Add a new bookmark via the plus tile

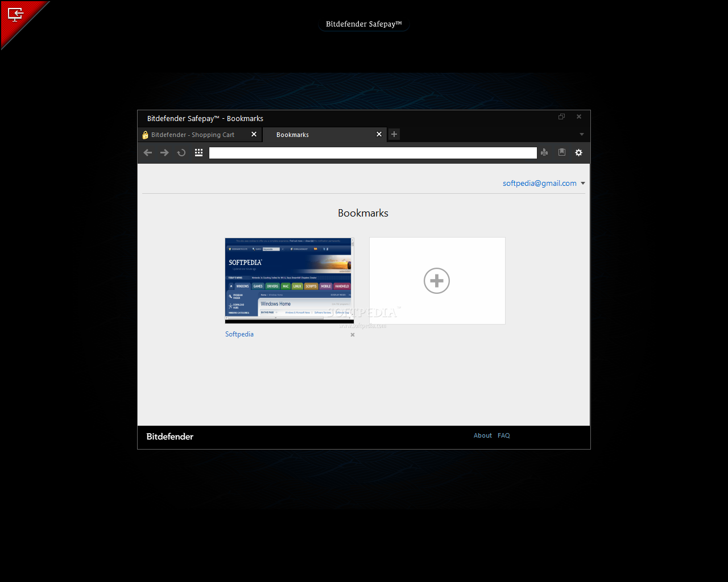tap(437, 281)
